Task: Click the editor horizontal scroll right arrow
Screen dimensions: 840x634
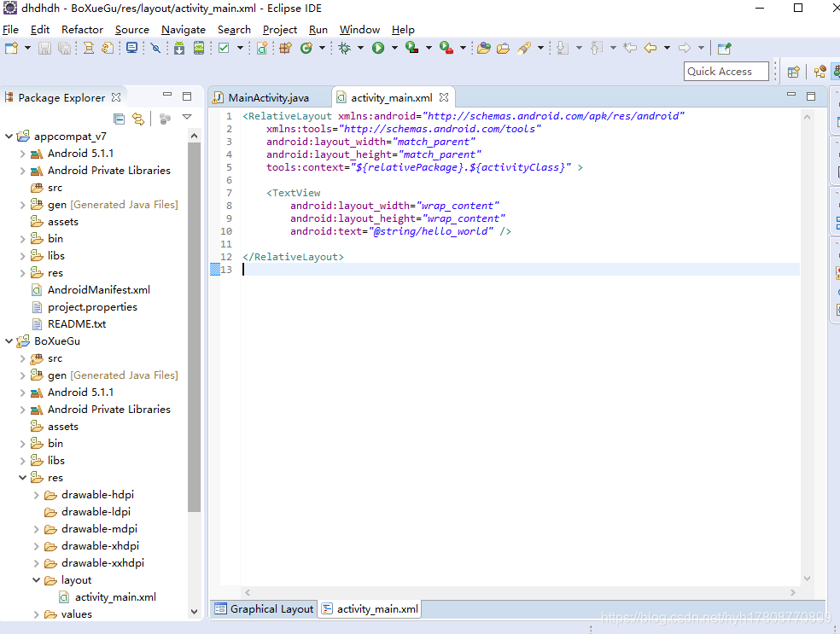Action: [793, 593]
